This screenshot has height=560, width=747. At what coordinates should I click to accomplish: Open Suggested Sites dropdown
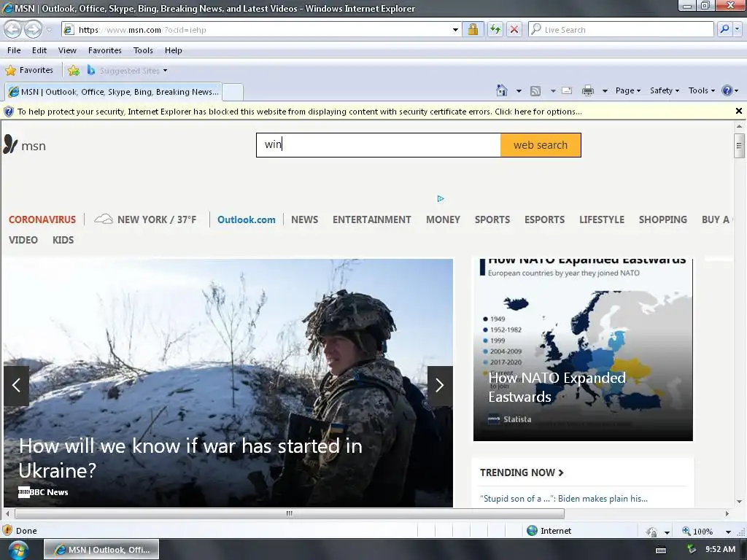tap(127, 71)
